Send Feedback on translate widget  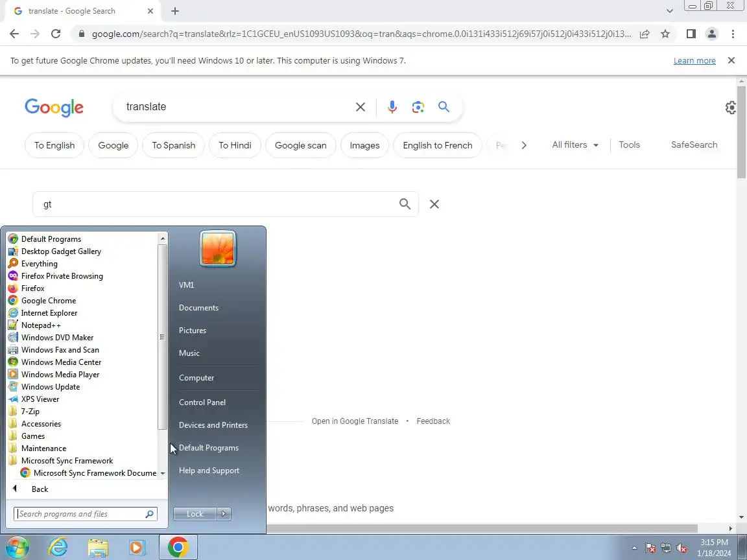[x=433, y=421]
